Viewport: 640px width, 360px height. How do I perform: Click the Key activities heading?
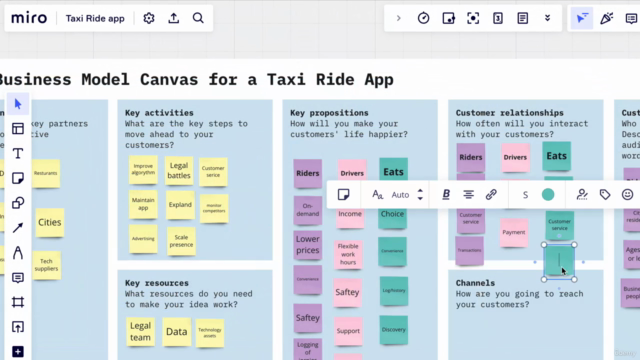[x=159, y=113]
